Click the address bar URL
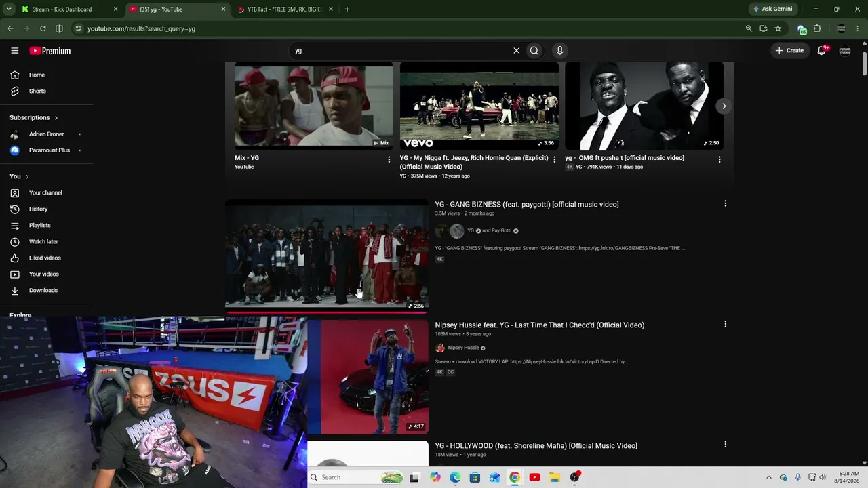Viewport: 868px width, 488px height. tap(141, 28)
